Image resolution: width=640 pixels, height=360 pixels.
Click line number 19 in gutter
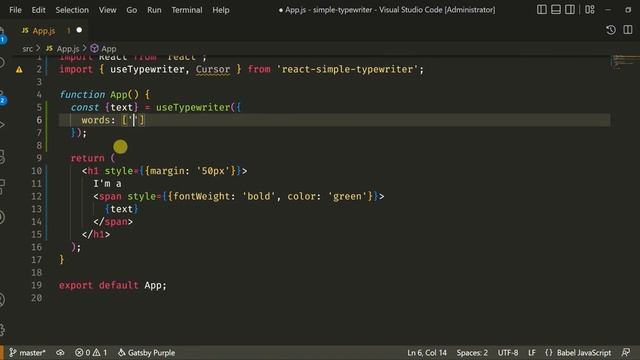[x=36, y=285]
